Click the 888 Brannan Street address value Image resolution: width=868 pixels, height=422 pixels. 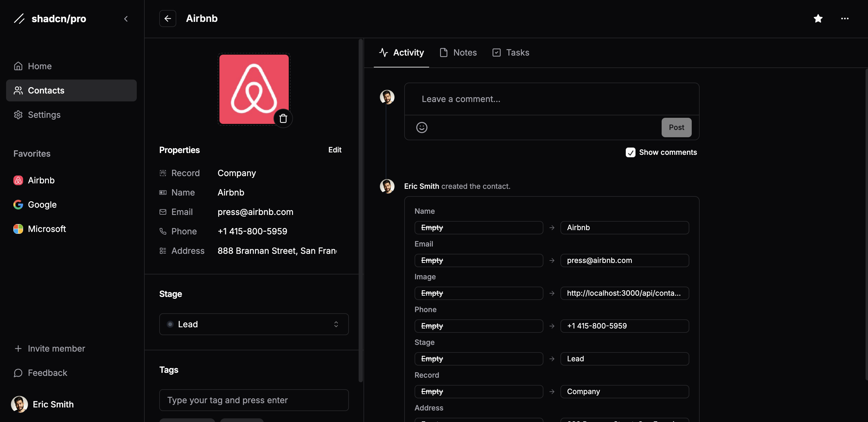(x=277, y=251)
